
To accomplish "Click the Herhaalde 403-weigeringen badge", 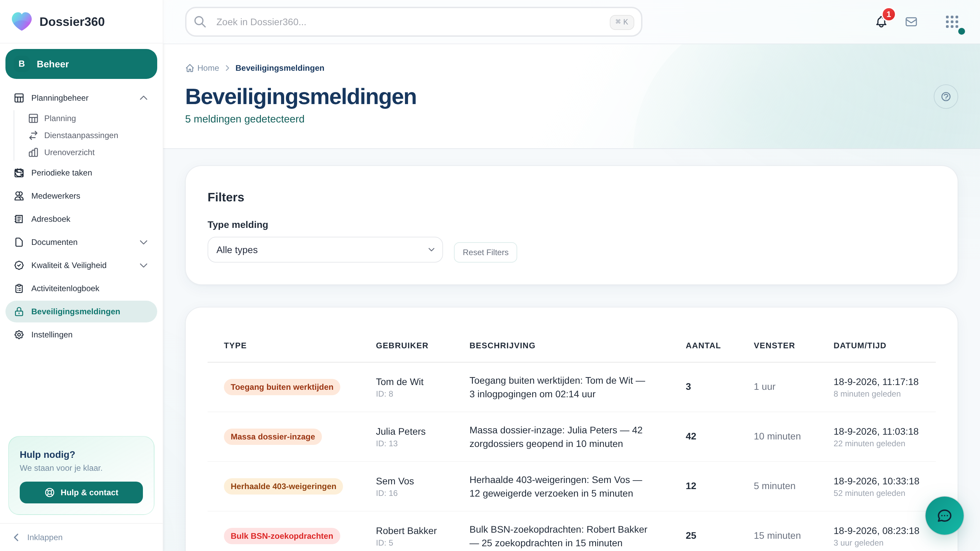I will click(283, 486).
